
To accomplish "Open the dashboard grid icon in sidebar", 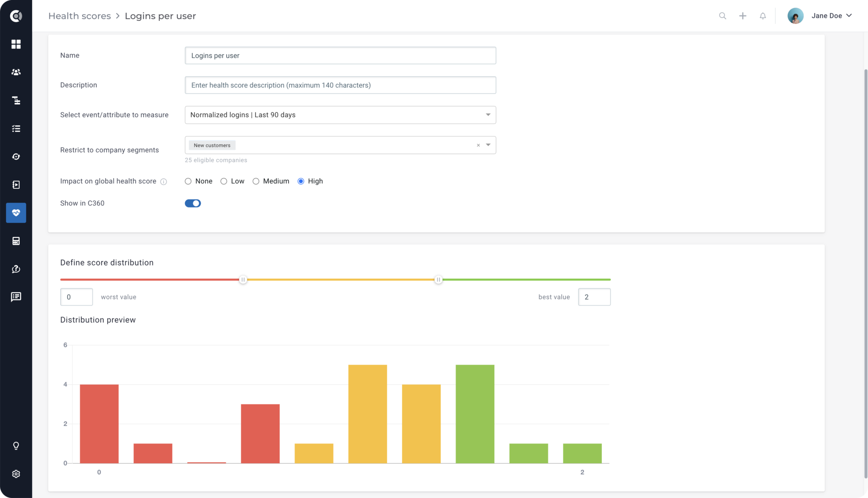I will (16, 44).
